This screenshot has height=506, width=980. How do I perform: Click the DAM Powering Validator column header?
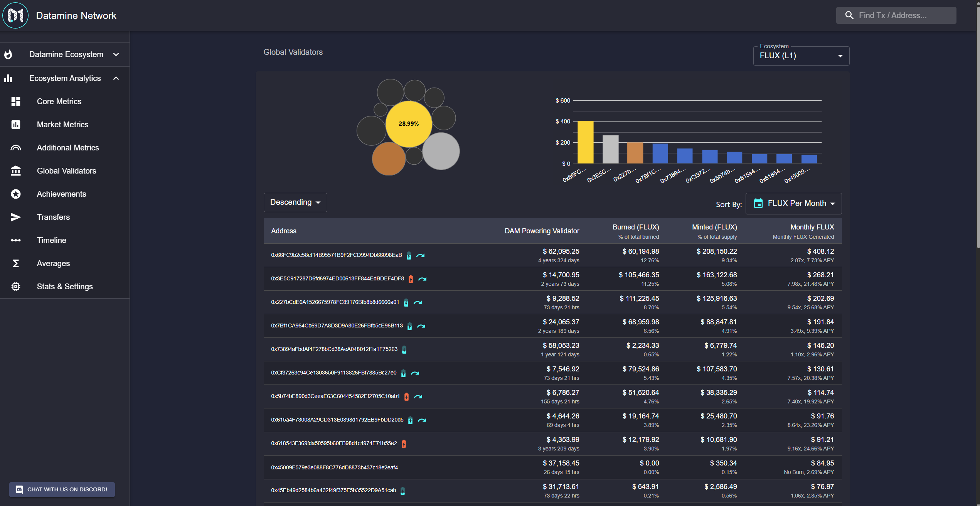coord(542,231)
